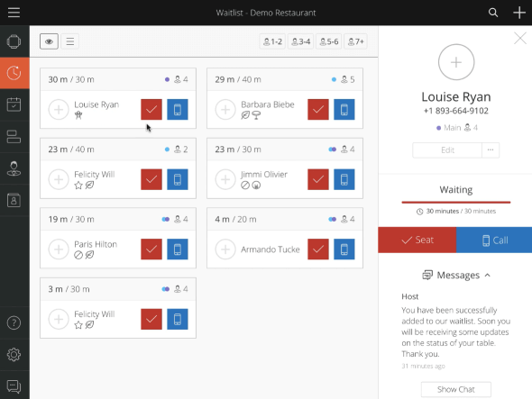
Task: Open the server staff sidebar icon
Action: click(14, 168)
